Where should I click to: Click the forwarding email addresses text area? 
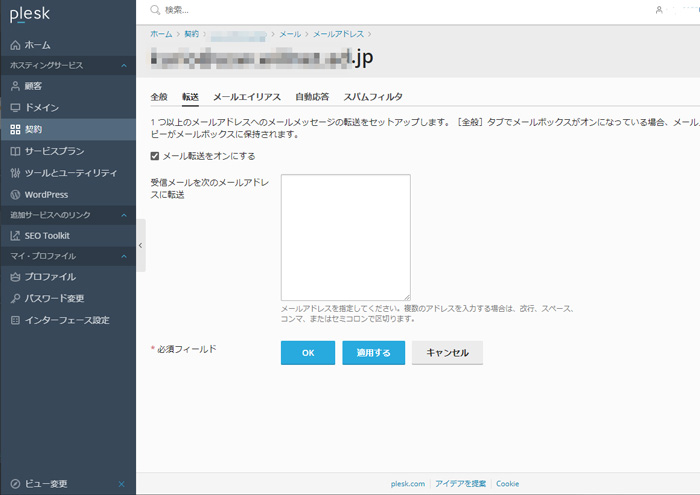pyautogui.click(x=345, y=237)
